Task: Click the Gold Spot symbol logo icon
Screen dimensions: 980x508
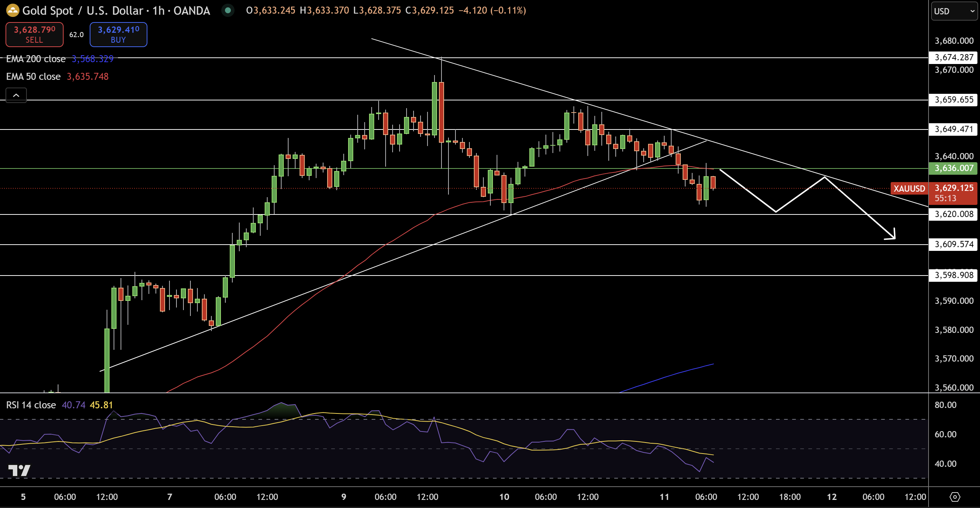Action: pos(12,10)
